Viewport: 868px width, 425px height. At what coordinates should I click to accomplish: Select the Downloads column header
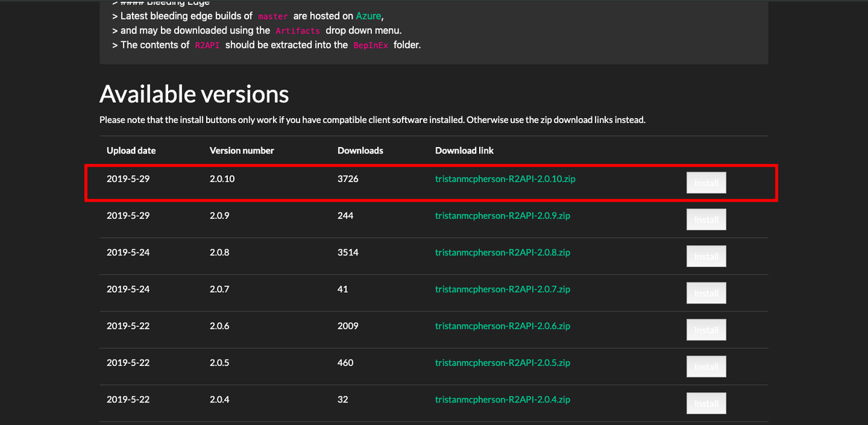pyautogui.click(x=360, y=151)
